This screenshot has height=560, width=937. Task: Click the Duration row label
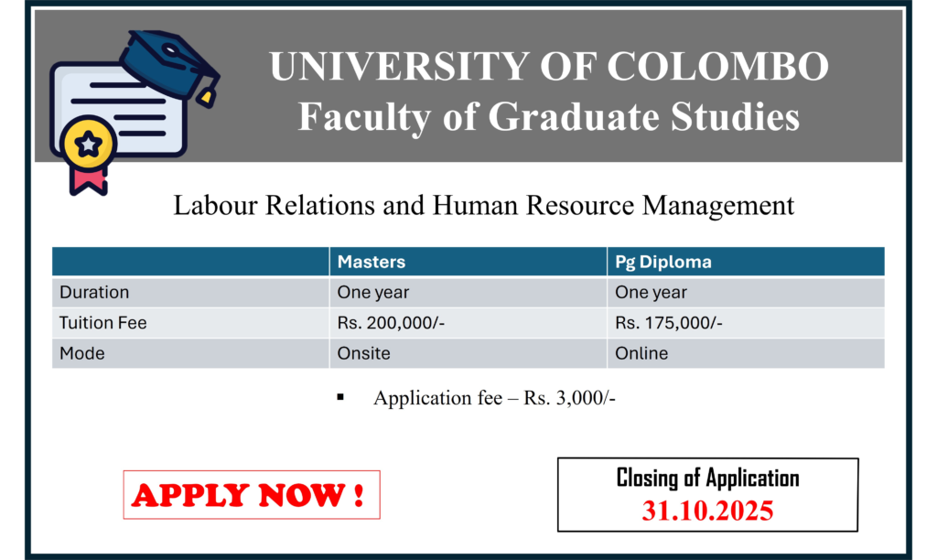94,293
